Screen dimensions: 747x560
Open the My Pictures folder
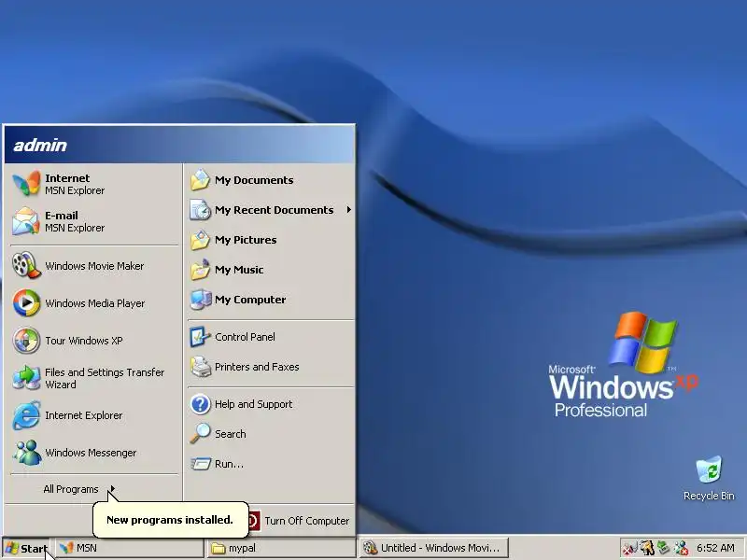click(x=270, y=240)
